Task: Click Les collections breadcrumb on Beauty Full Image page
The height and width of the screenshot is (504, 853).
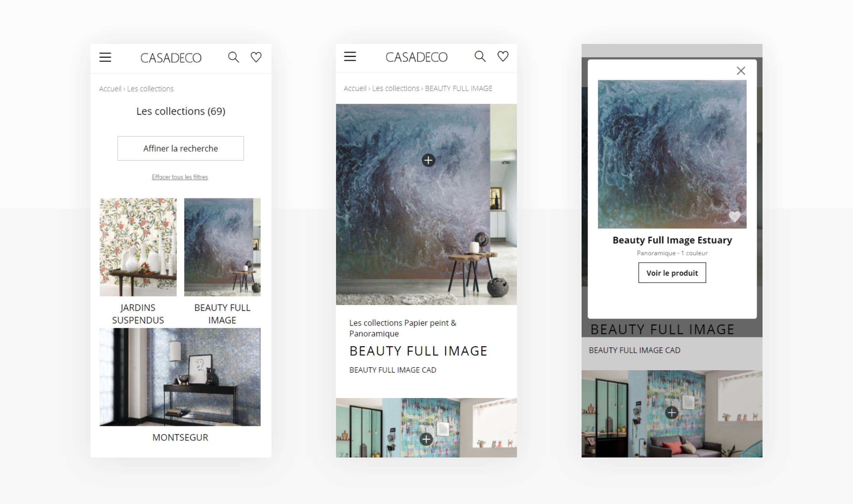Action: coord(395,88)
